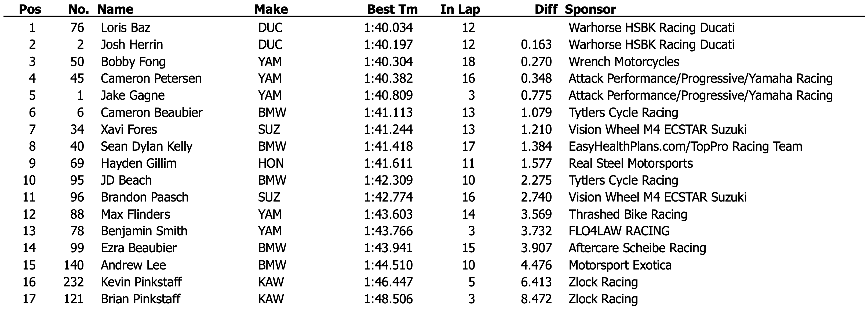Click Cameron Beaubier's BMW make cell

[272, 113]
